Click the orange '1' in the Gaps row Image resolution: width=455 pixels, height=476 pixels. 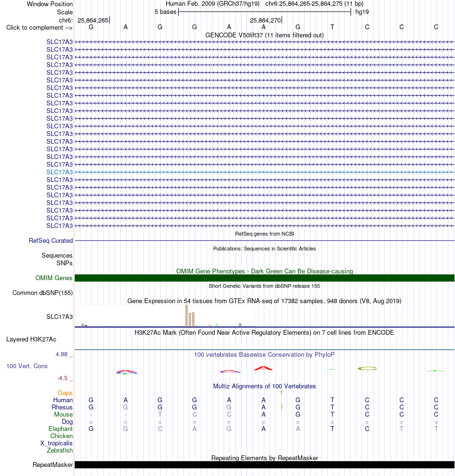click(281, 393)
